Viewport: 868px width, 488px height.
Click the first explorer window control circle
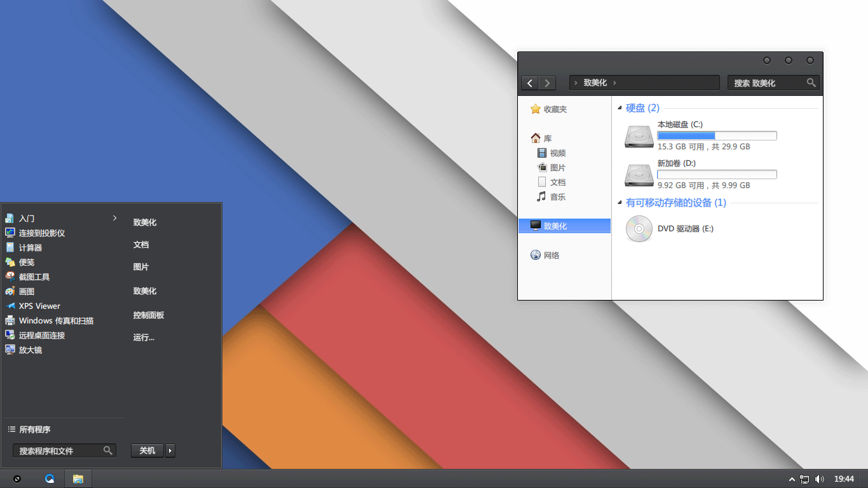[x=767, y=60]
